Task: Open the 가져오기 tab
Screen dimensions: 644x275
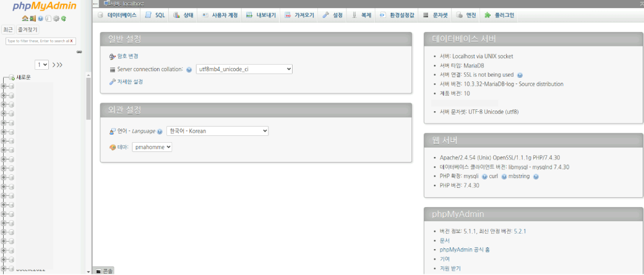Action: click(x=299, y=15)
